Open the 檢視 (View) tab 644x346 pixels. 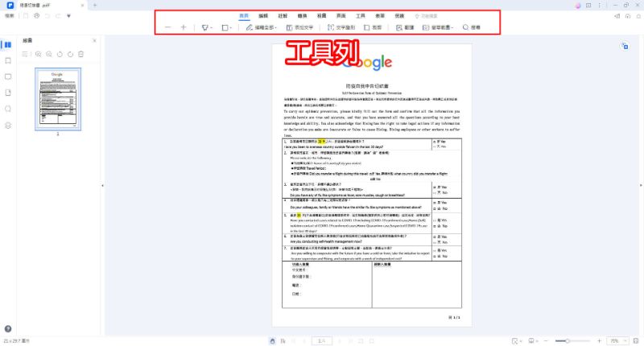(321, 15)
